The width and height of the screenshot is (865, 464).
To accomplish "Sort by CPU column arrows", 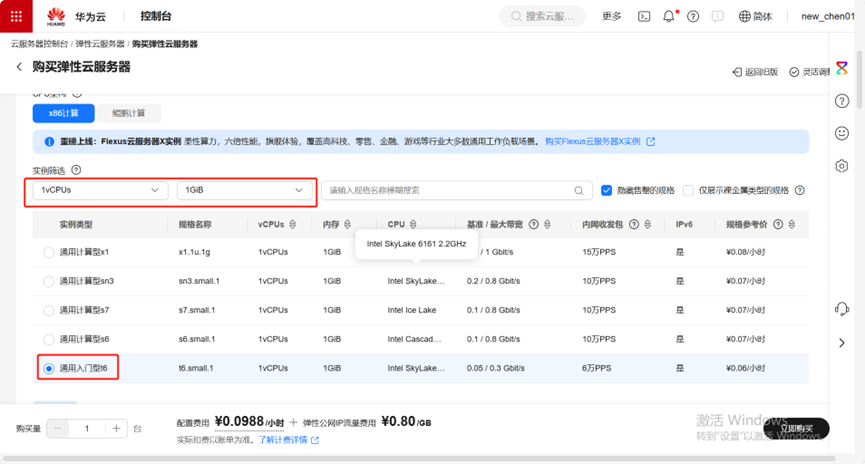I will click(x=413, y=225).
